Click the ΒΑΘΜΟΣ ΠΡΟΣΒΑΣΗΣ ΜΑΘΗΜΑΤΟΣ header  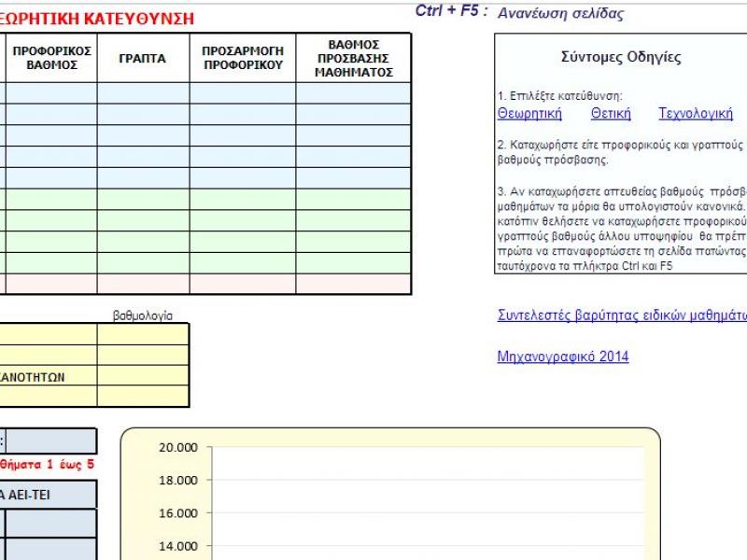pos(354,58)
